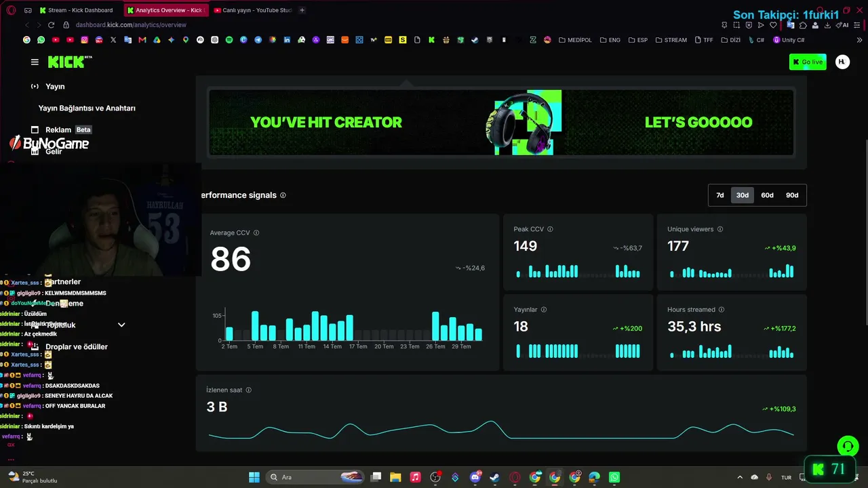The height and width of the screenshot is (488, 868).
Task: Select the 7d time range
Action: coord(720,195)
